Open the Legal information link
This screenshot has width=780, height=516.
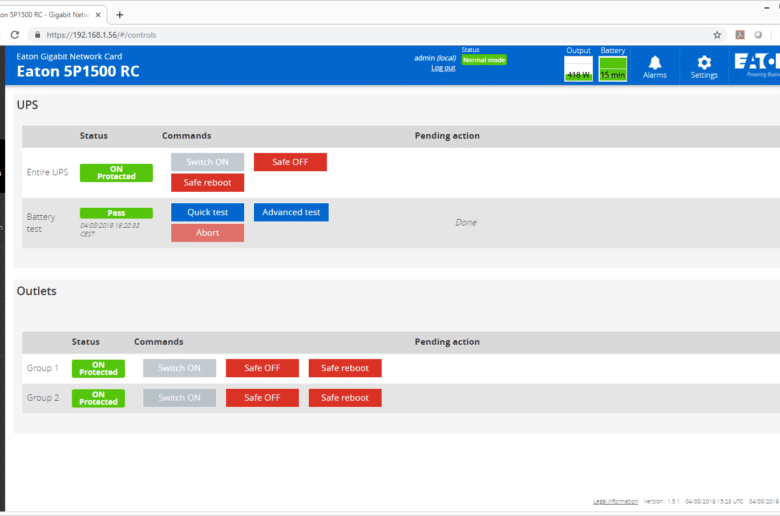click(x=615, y=502)
